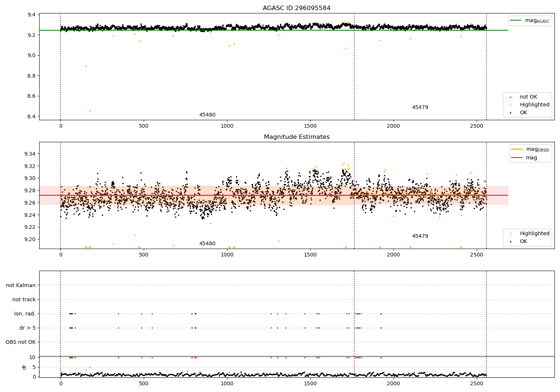Click the "9.28" y-tick label
560x392 pixels.
(x=30, y=191)
